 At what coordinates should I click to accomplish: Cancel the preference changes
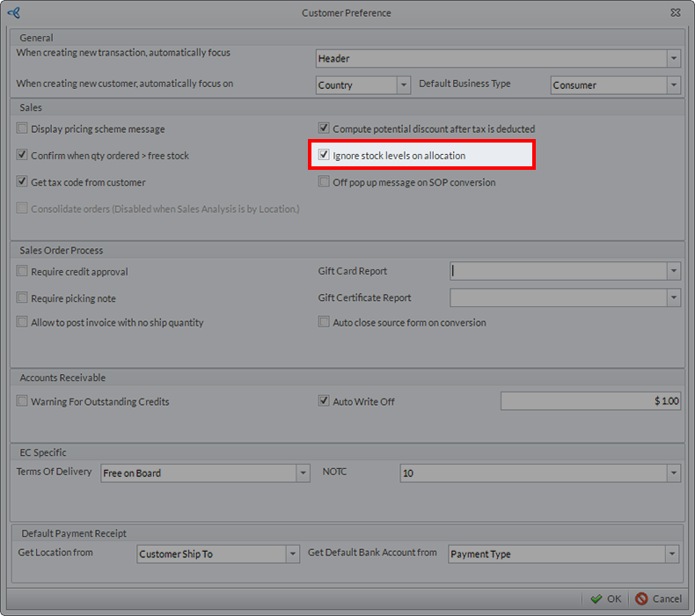(658, 598)
